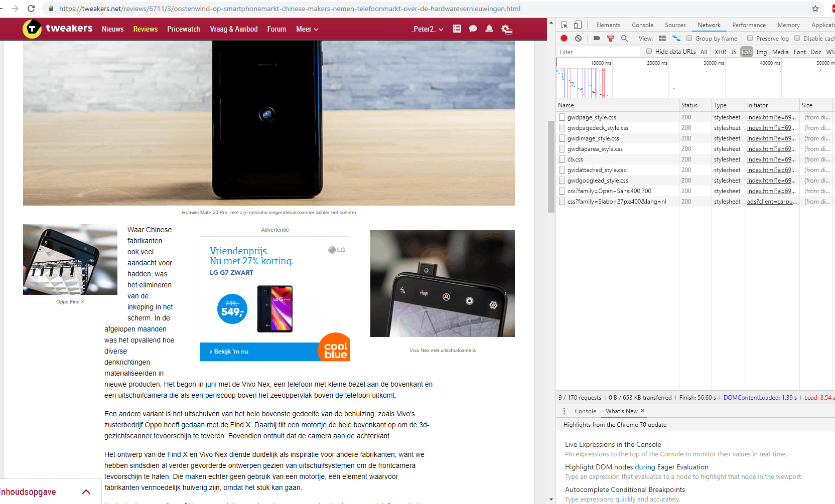Click the network timeline overview graph
The height and width of the screenshot is (504, 835).
point(695,78)
